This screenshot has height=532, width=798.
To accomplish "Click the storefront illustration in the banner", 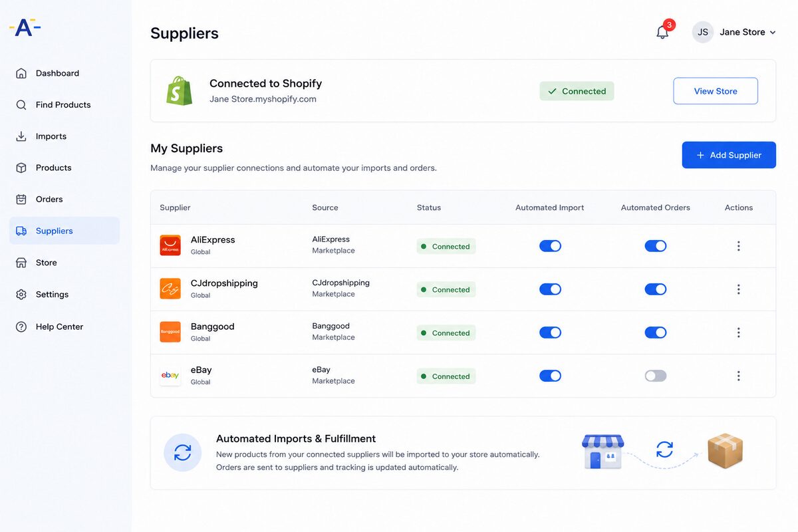I will (602, 452).
